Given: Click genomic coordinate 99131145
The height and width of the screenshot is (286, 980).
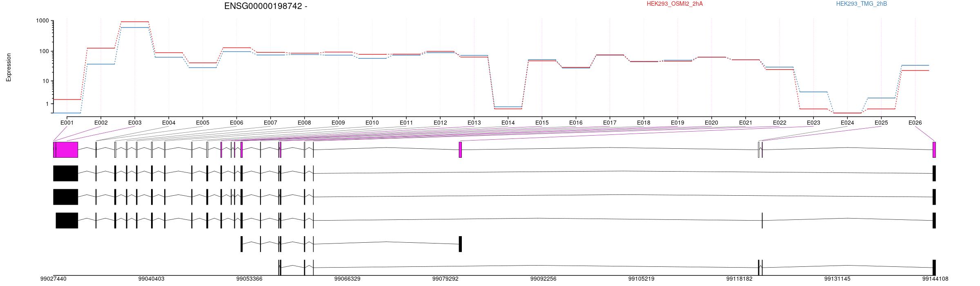Looking at the screenshot, I should pos(837,279).
